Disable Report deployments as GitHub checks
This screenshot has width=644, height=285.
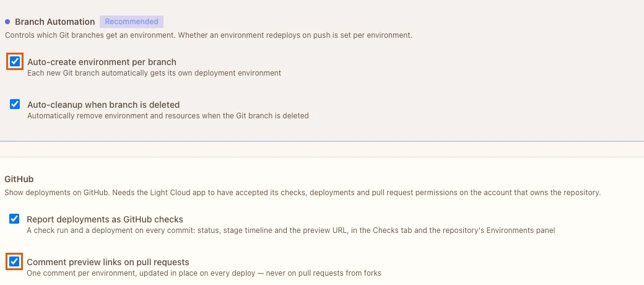[x=14, y=219]
